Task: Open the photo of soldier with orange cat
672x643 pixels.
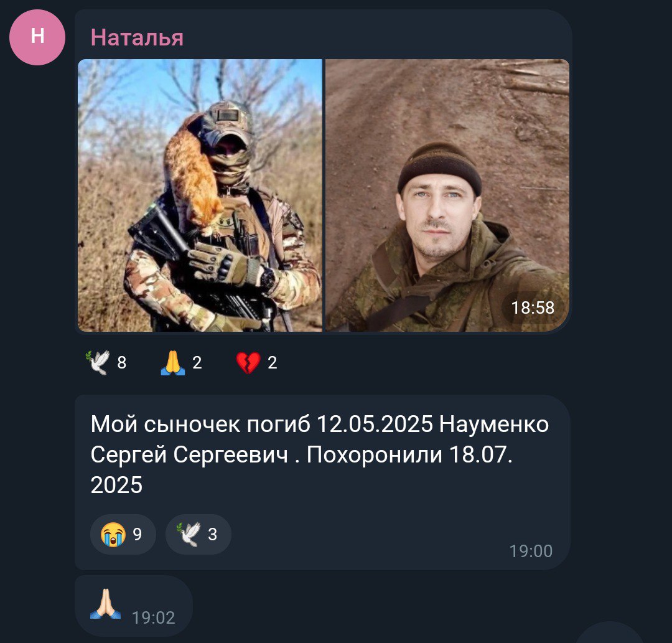Action: coord(200,195)
